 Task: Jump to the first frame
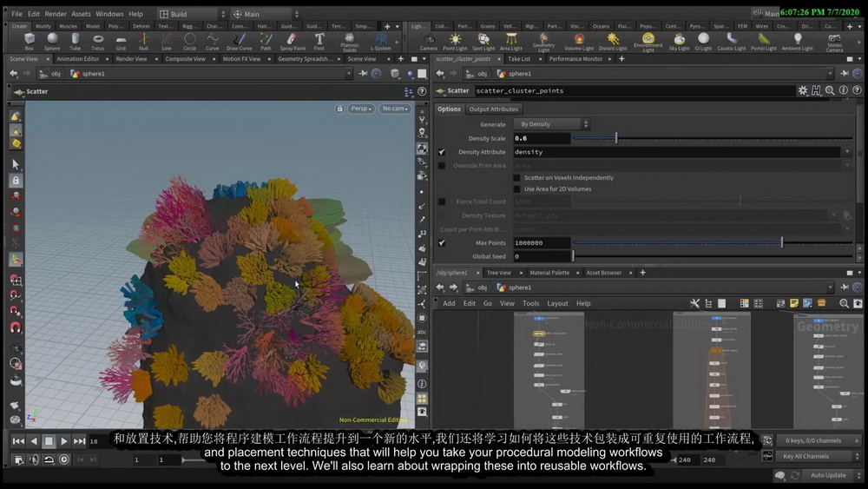tap(18, 441)
